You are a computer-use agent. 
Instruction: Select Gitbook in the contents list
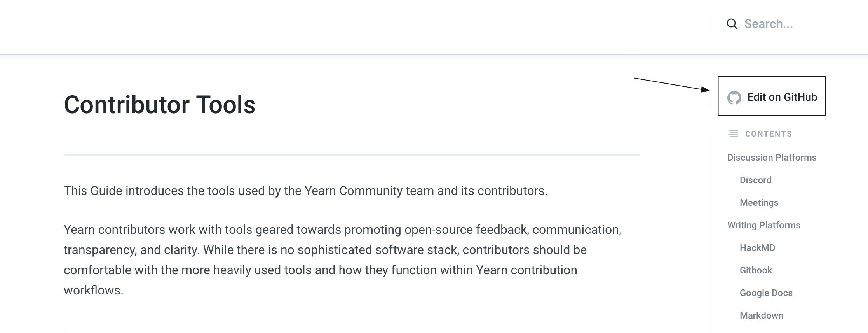pyautogui.click(x=756, y=270)
